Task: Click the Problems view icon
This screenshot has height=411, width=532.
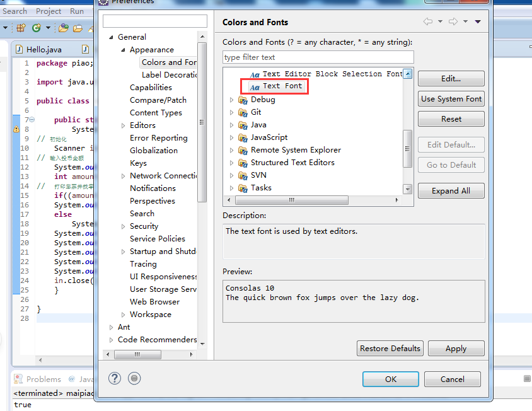Action: [x=18, y=379]
